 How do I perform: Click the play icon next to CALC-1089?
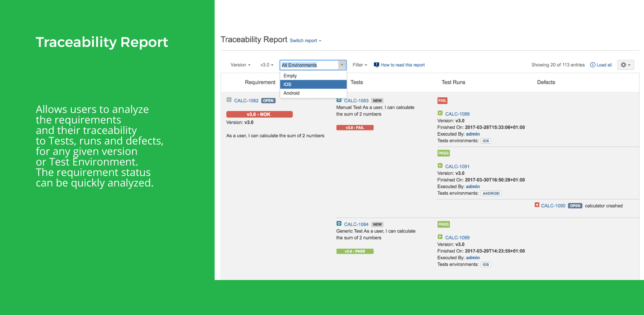coord(440,113)
